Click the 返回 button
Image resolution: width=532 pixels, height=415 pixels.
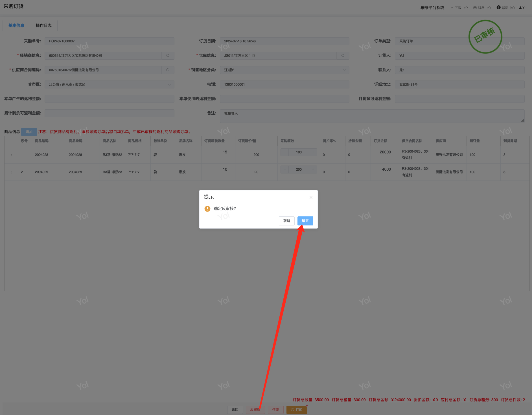(235, 410)
